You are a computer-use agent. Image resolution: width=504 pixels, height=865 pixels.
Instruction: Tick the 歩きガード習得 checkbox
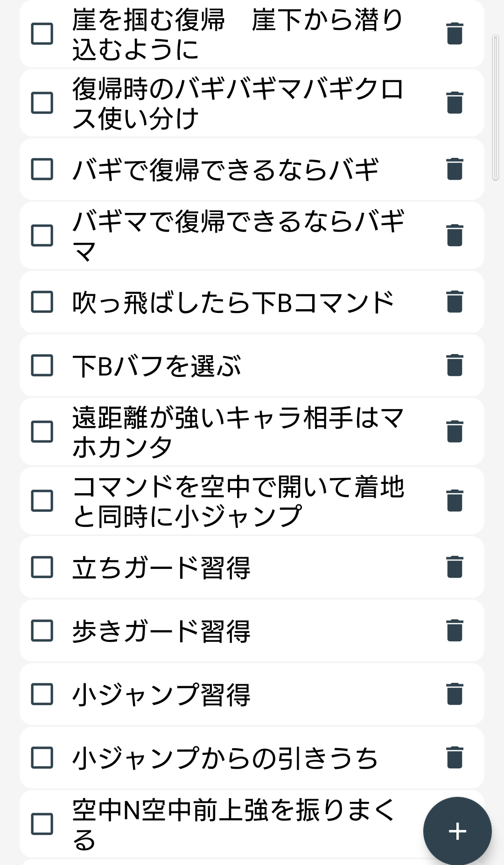42,631
